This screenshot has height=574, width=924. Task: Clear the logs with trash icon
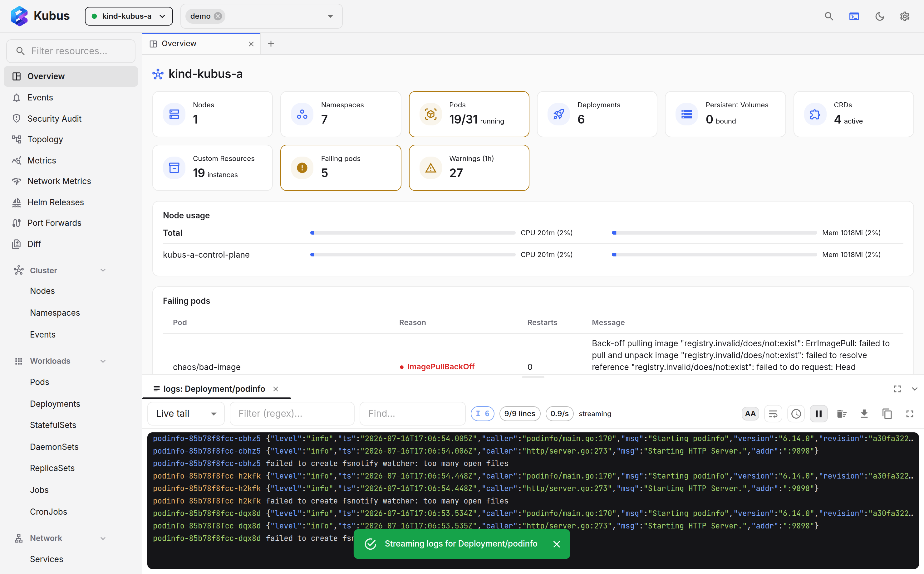[x=842, y=414]
